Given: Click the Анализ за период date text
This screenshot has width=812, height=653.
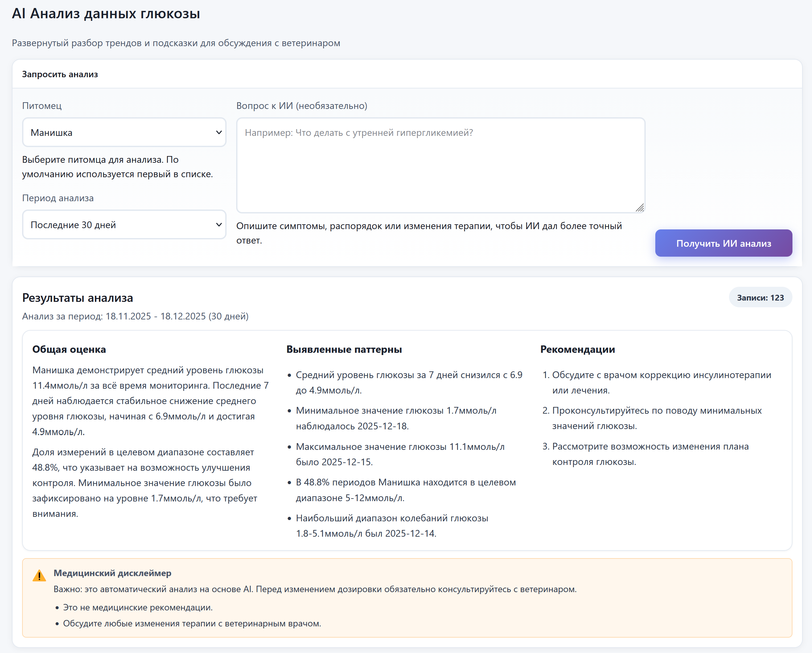Looking at the screenshot, I should click(x=135, y=316).
